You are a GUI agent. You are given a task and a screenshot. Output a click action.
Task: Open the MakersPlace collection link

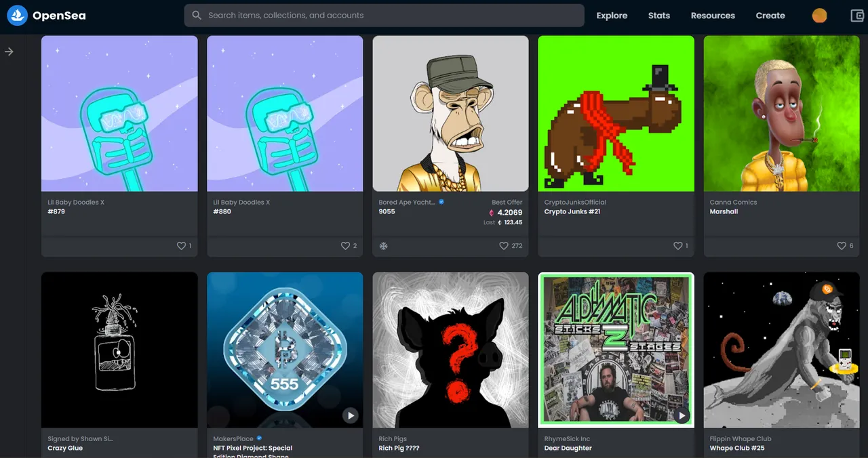coord(233,438)
